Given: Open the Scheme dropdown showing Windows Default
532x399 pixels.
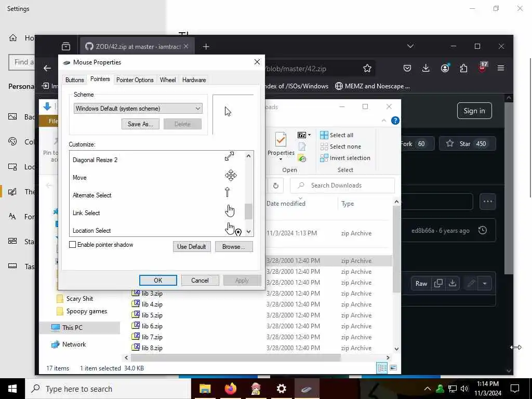Looking at the screenshot, I should 138,109.
